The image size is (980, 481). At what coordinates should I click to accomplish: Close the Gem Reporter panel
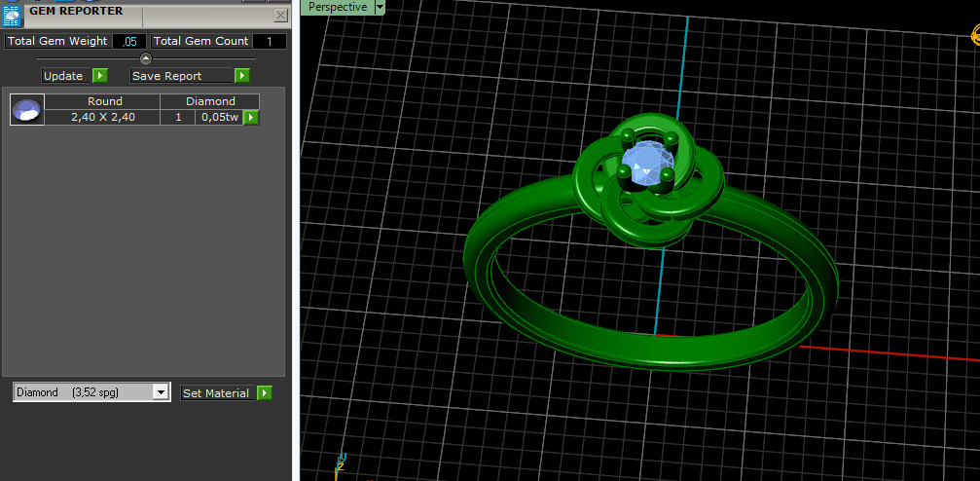coord(281,15)
